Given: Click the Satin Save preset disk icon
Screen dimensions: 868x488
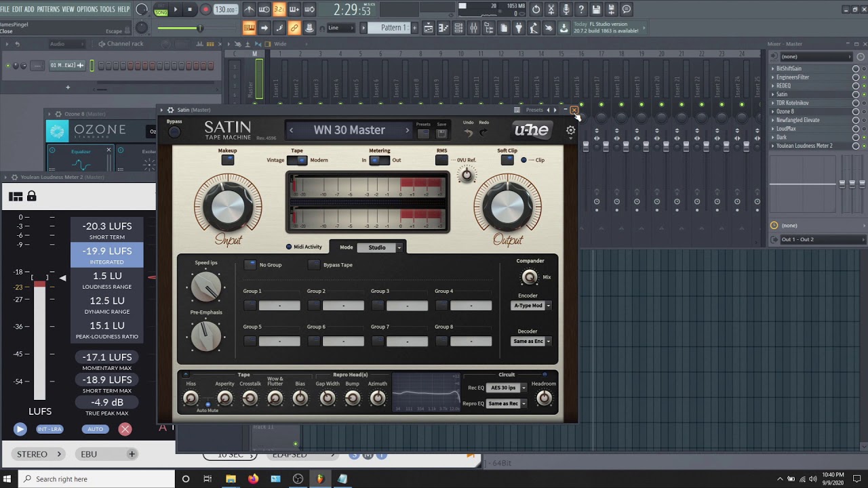Looking at the screenshot, I should (x=441, y=133).
